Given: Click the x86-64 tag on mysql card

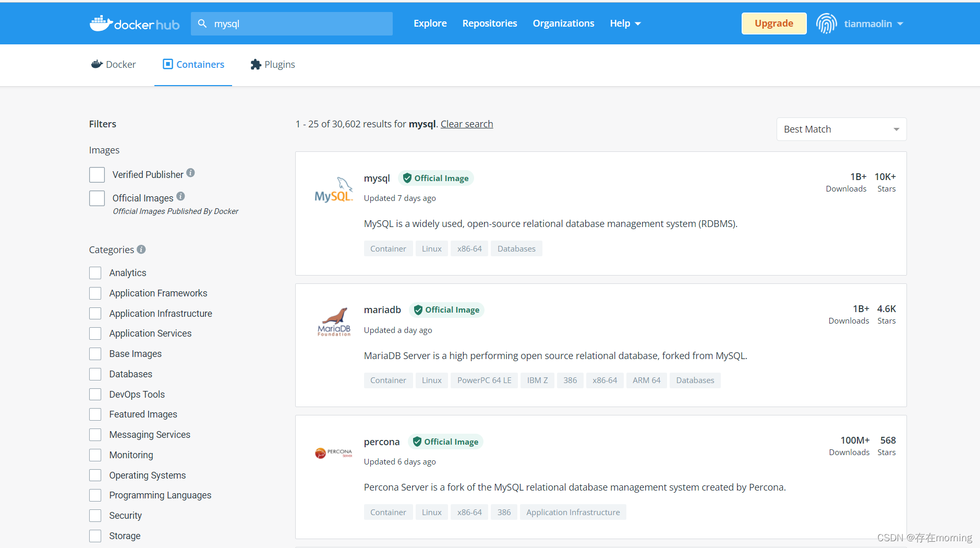Looking at the screenshot, I should coord(469,248).
